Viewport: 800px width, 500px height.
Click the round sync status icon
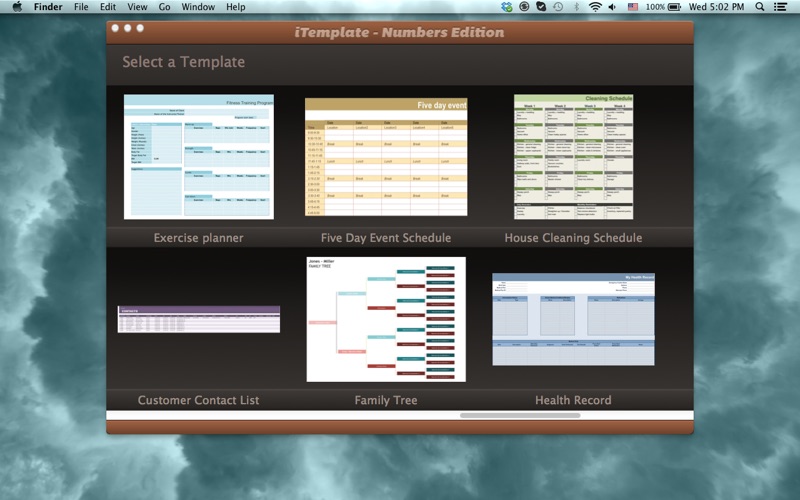point(524,7)
